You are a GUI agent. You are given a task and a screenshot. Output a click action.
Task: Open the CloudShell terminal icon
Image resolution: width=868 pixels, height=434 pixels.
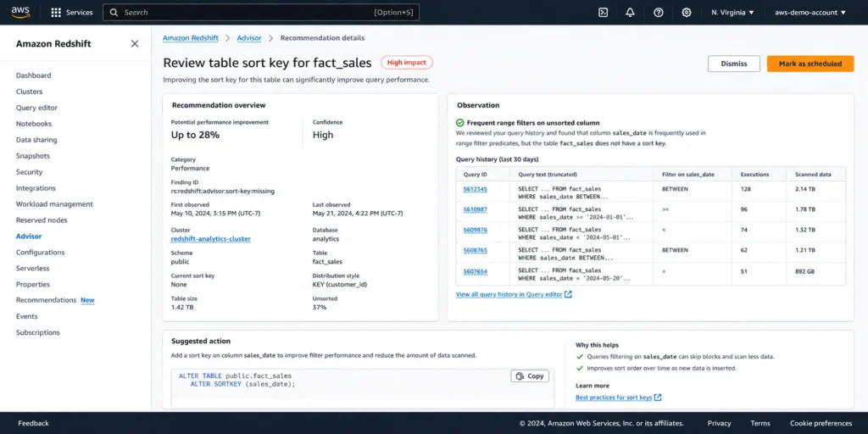[604, 12]
